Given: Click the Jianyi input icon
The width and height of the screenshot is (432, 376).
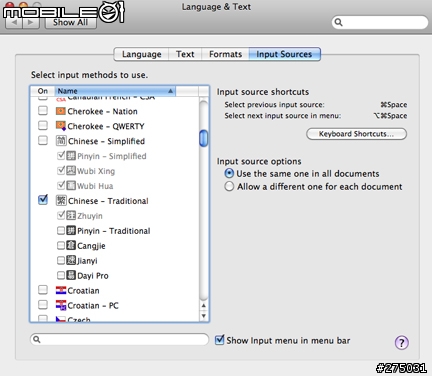Looking at the screenshot, I should [x=71, y=260].
